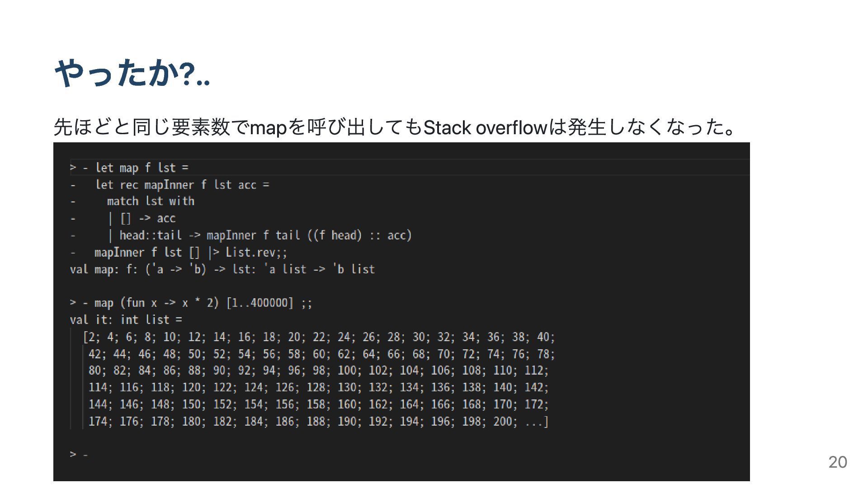The height and width of the screenshot is (488, 868).
Task: Click the '[1..400000]' range expression
Action: 260,303
